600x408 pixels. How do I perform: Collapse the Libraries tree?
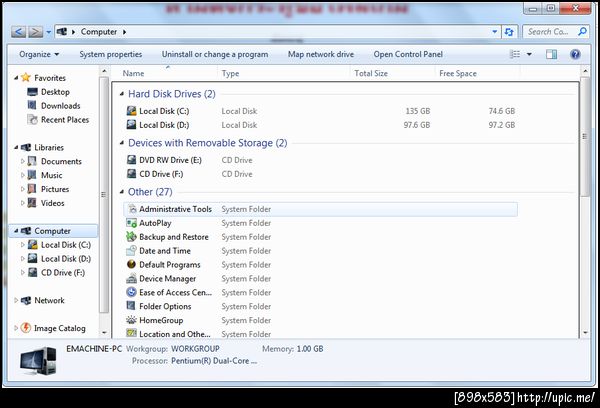point(16,147)
